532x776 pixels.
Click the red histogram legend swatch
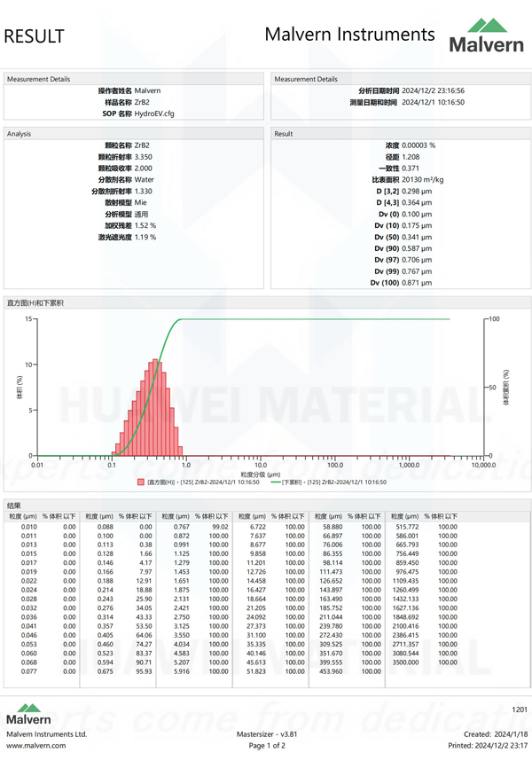tap(141, 482)
